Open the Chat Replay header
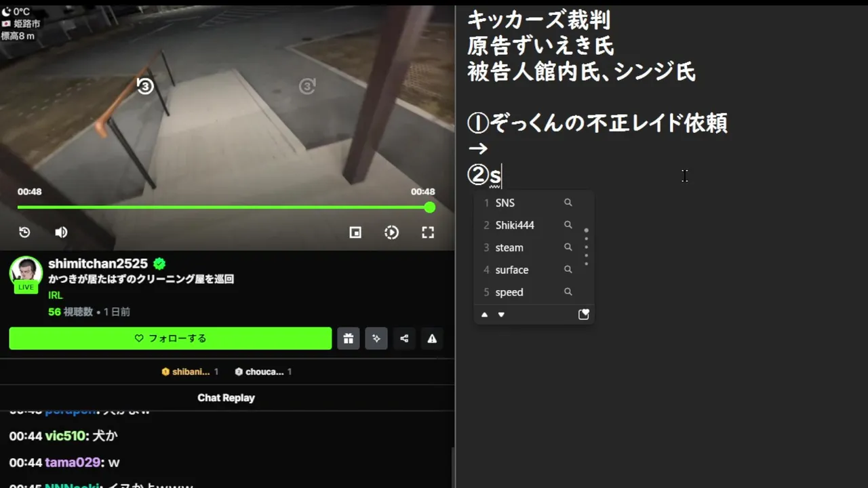Screen dimensions: 868x488 [x=226, y=398]
